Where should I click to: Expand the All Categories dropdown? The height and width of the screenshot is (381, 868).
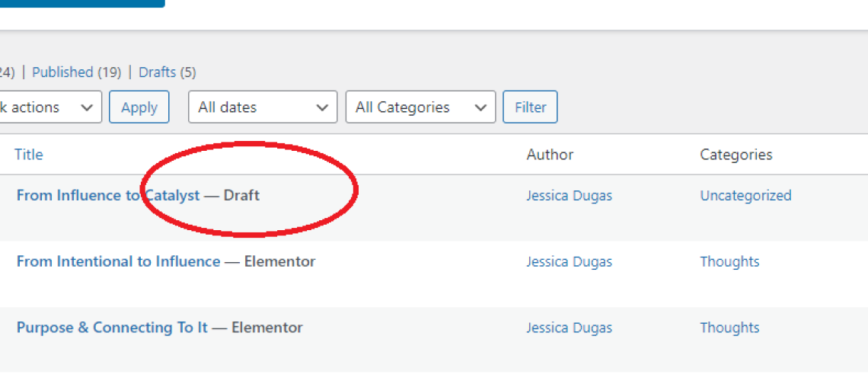tap(421, 107)
